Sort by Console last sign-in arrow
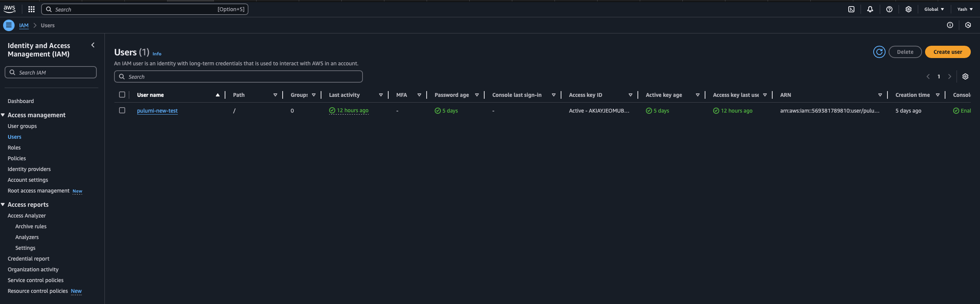This screenshot has width=980, height=304. pos(554,95)
